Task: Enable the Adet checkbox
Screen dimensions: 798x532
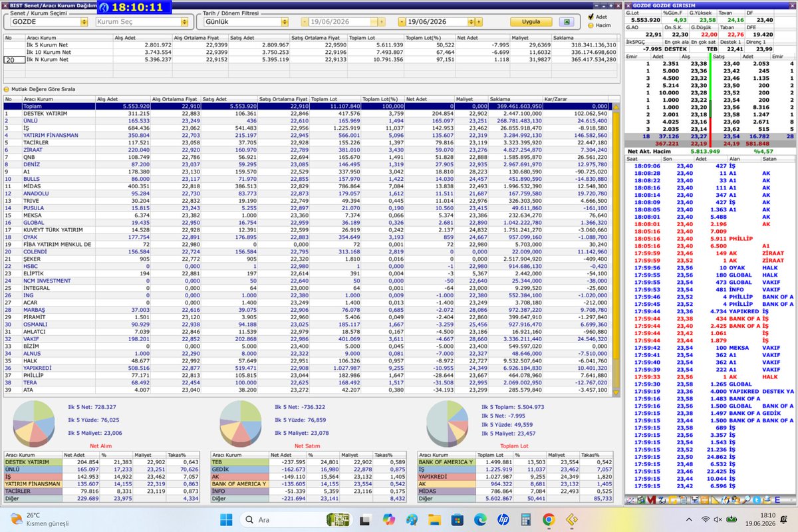Action: 591,17
